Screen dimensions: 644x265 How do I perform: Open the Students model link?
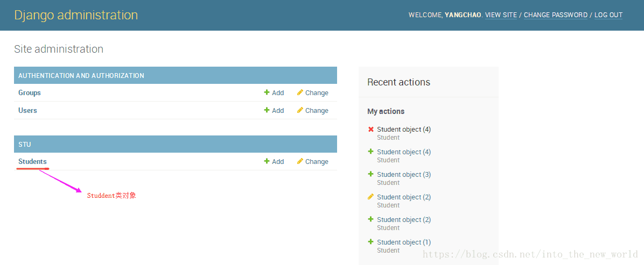pyautogui.click(x=32, y=162)
